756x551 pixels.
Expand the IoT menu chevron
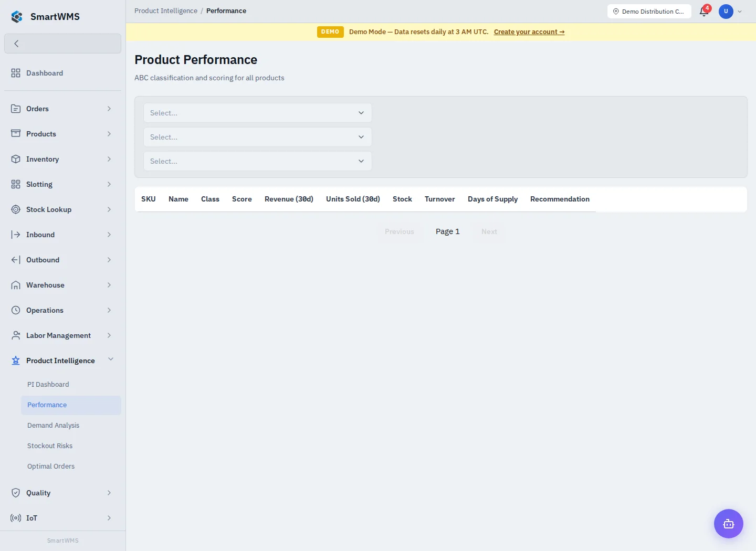pyautogui.click(x=109, y=518)
